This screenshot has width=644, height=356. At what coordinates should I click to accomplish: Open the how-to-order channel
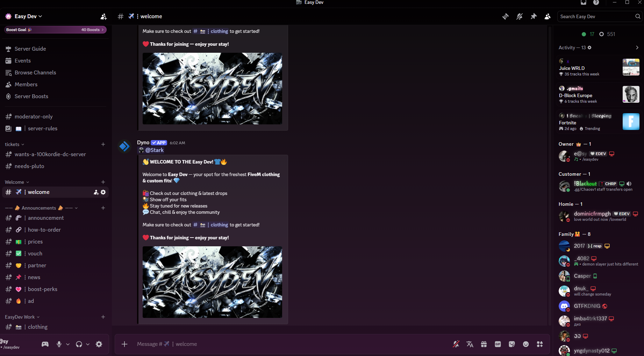pos(55,230)
